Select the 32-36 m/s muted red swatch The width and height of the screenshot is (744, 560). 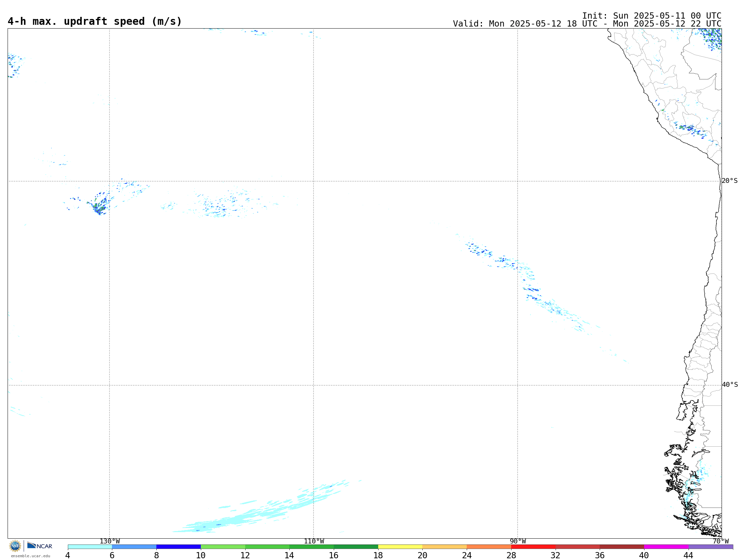click(x=578, y=547)
